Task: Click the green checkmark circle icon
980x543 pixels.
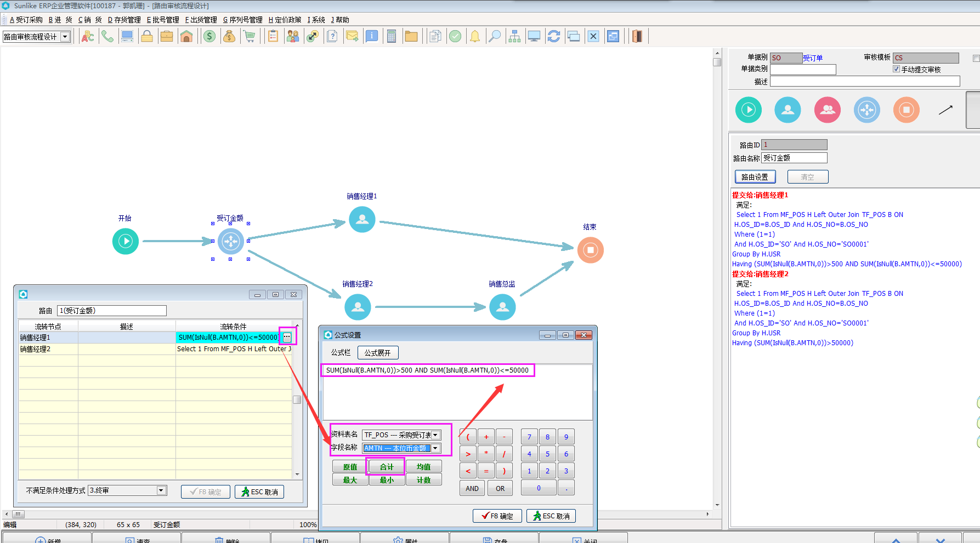Action: pos(455,37)
